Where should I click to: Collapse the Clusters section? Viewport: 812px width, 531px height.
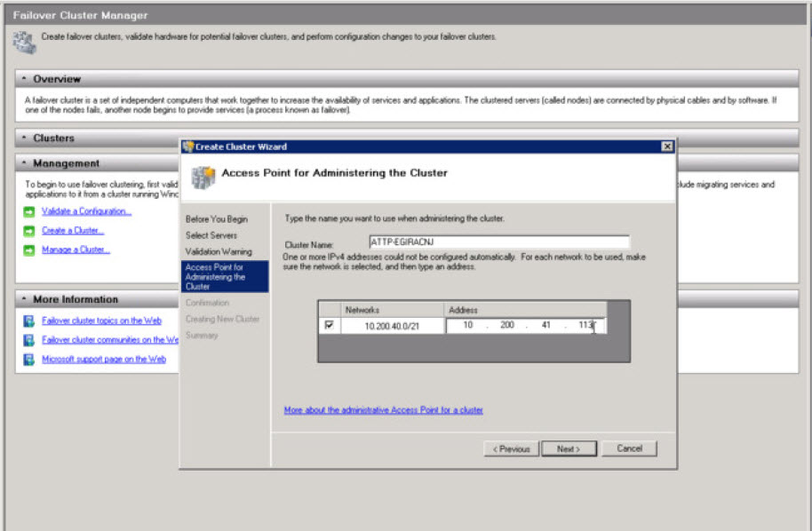[x=24, y=138]
